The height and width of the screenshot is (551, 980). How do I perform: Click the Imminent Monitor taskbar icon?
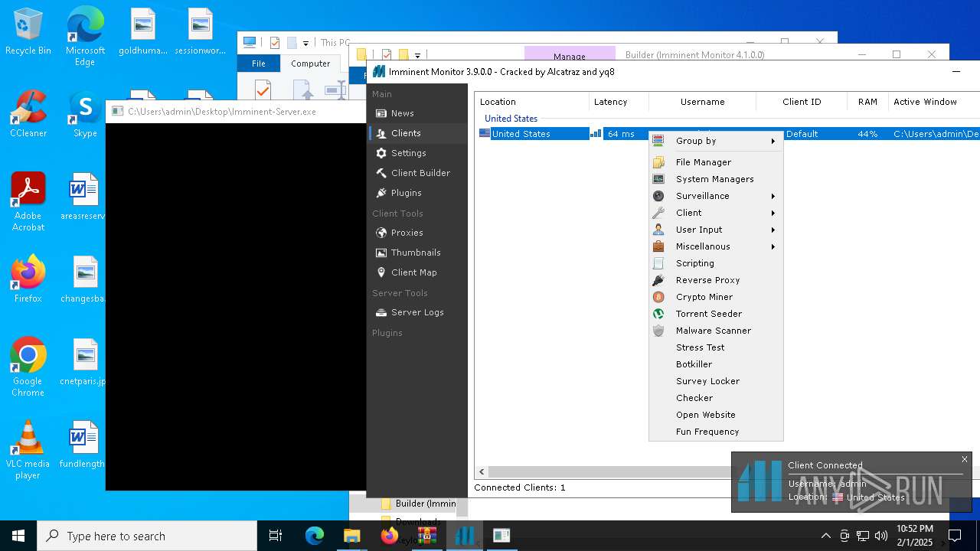click(x=465, y=536)
